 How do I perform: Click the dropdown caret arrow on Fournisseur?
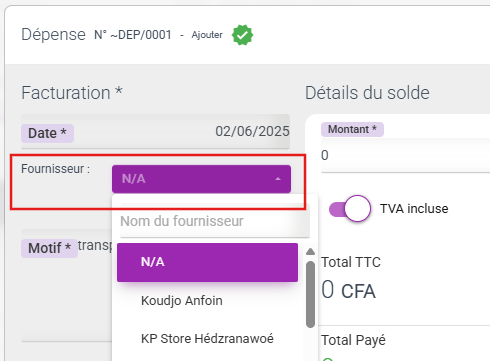278,179
